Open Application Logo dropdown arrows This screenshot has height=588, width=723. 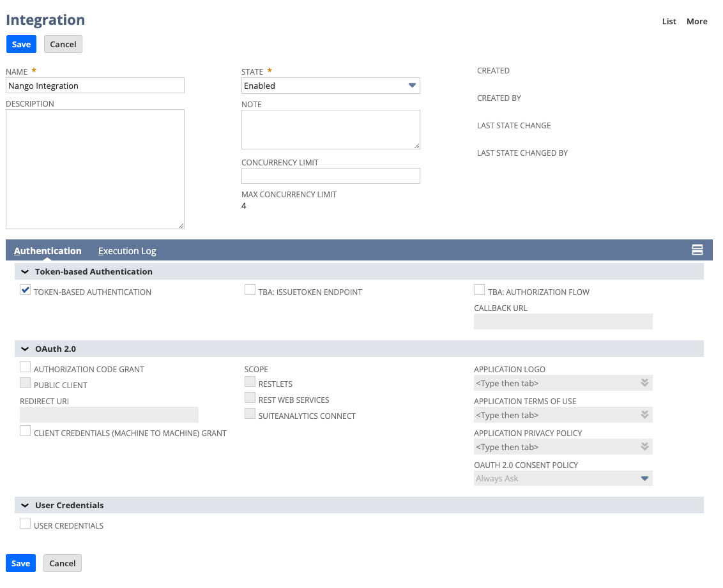pos(644,383)
